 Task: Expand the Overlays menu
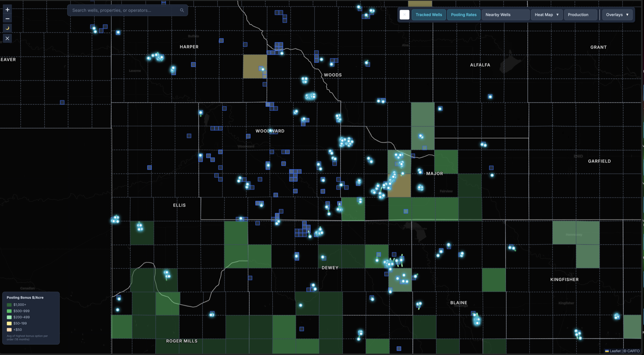click(617, 14)
